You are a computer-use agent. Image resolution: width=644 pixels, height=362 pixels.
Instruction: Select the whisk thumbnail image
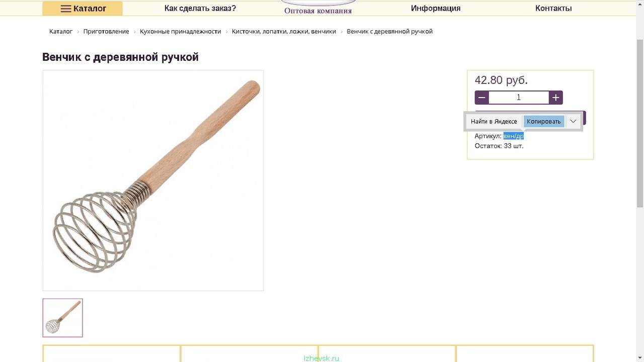click(62, 318)
